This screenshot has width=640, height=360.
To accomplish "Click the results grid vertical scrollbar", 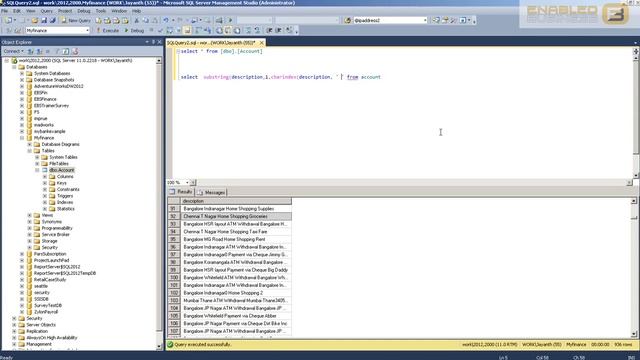I will [x=634, y=267].
